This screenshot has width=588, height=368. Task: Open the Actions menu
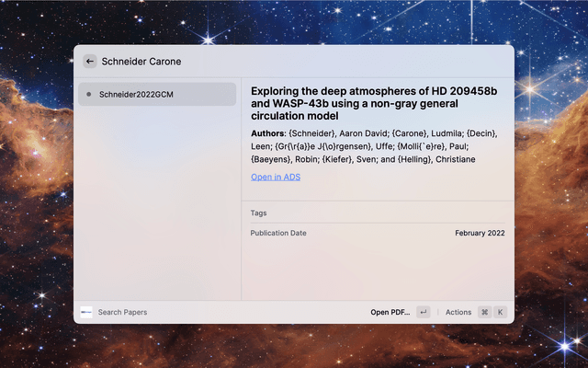[458, 312]
